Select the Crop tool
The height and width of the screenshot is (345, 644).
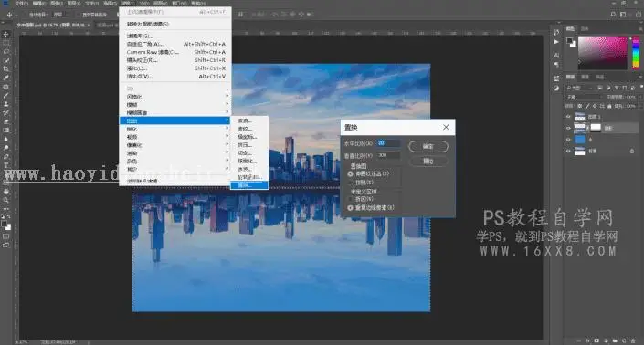pos(6,69)
